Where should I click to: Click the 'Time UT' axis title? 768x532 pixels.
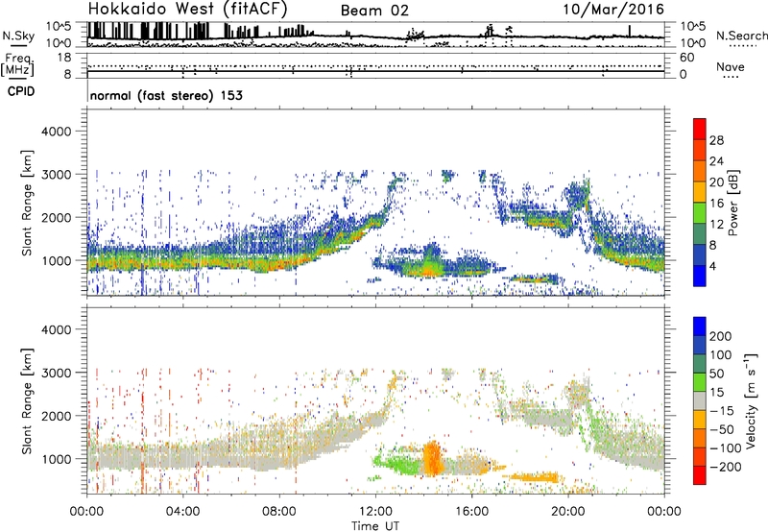pos(375,526)
